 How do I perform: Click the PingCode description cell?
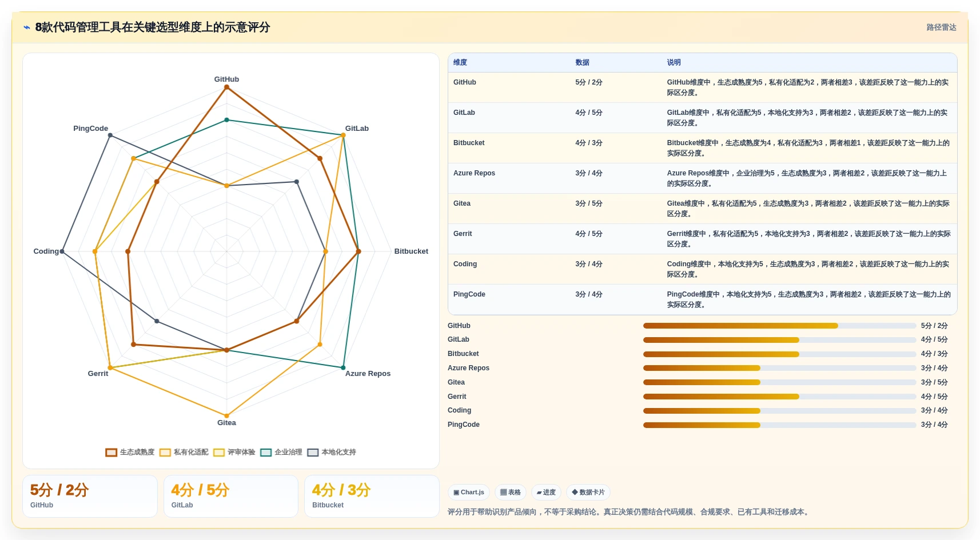(808, 299)
